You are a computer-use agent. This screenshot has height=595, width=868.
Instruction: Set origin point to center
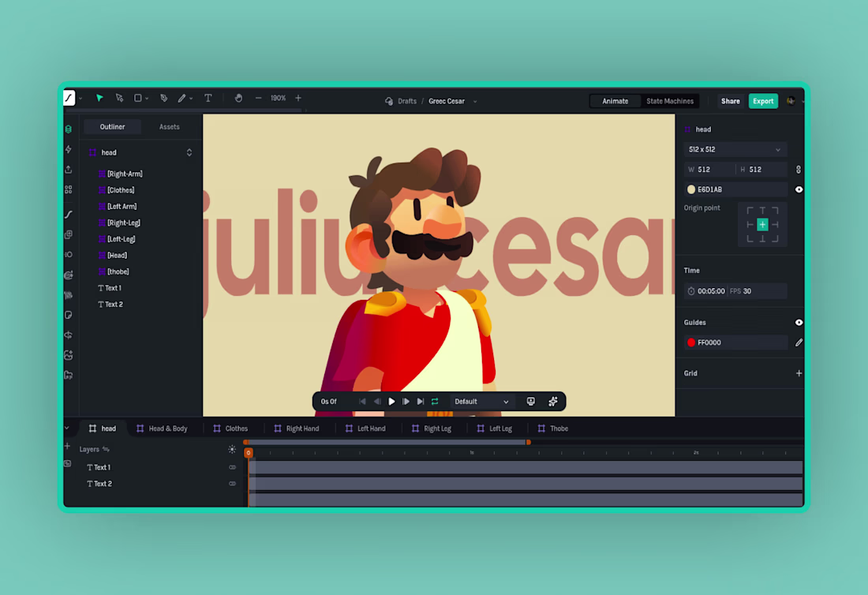[762, 225]
